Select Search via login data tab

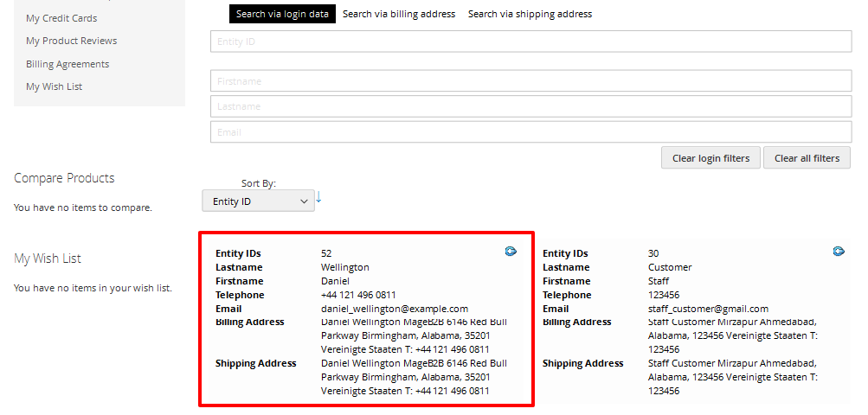click(282, 14)
